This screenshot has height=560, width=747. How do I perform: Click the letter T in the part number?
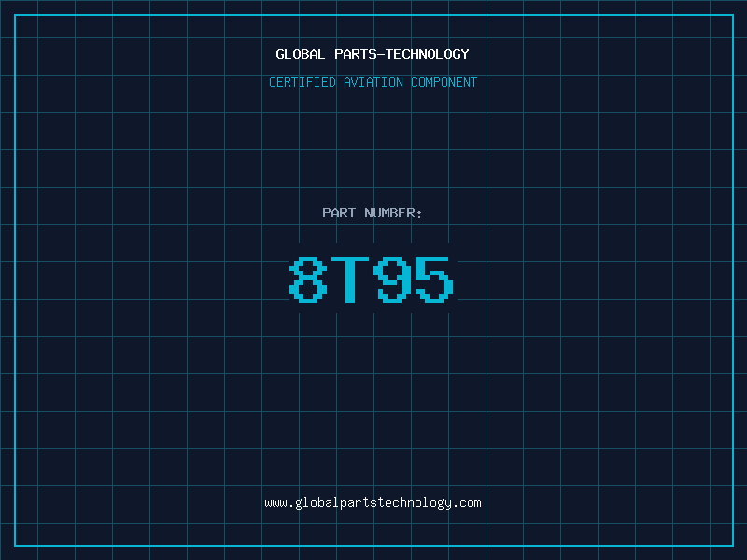pos(350,280)
